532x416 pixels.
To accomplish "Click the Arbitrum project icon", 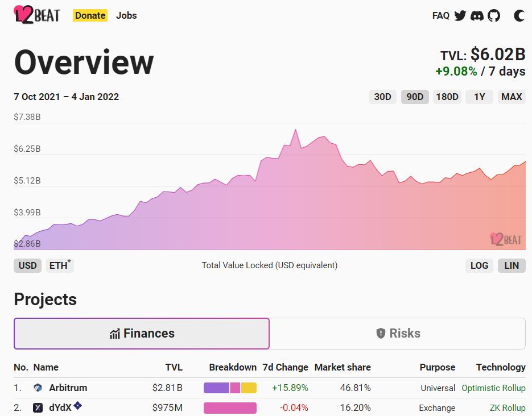I will coord(38,388).
